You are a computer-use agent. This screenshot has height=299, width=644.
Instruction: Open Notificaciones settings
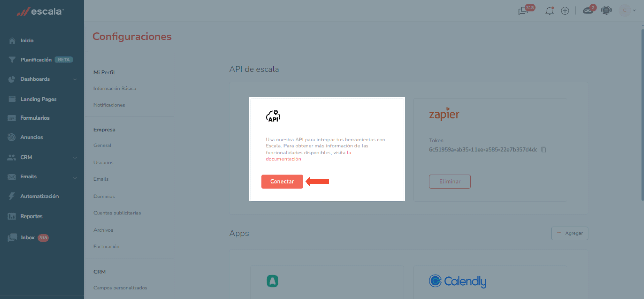point(109,105)
